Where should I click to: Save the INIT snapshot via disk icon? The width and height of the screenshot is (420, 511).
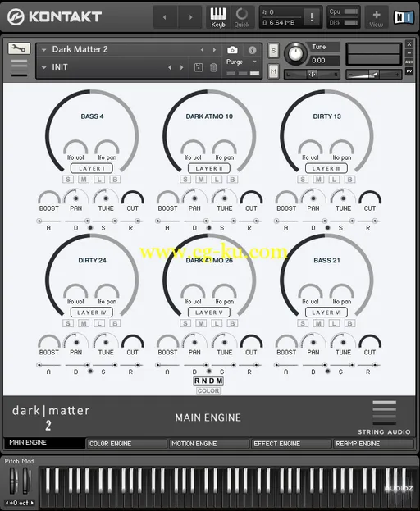click(x=199, y=67)
